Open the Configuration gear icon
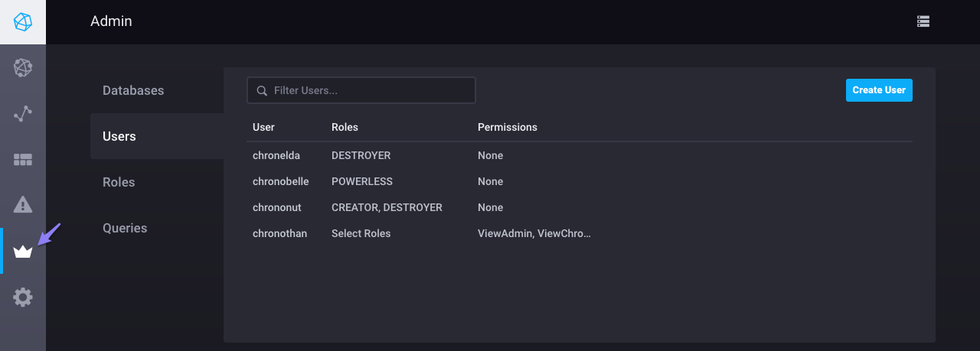Viewport: 980px width, 351px height. pyautogui.click(x=23, y=297)
